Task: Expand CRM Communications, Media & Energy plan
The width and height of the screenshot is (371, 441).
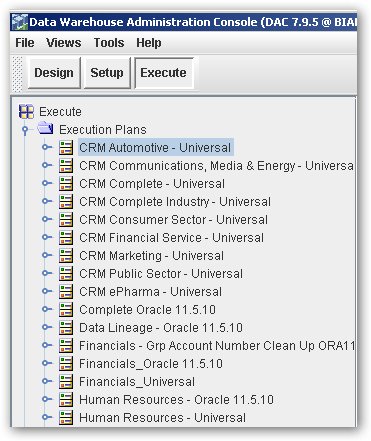Action: (x=47, y=165)
